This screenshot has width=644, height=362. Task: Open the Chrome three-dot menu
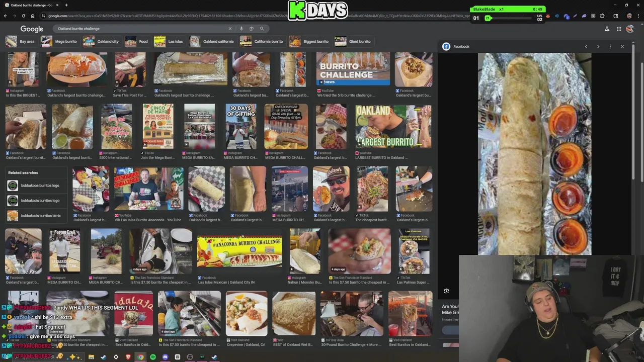[638, 16]
